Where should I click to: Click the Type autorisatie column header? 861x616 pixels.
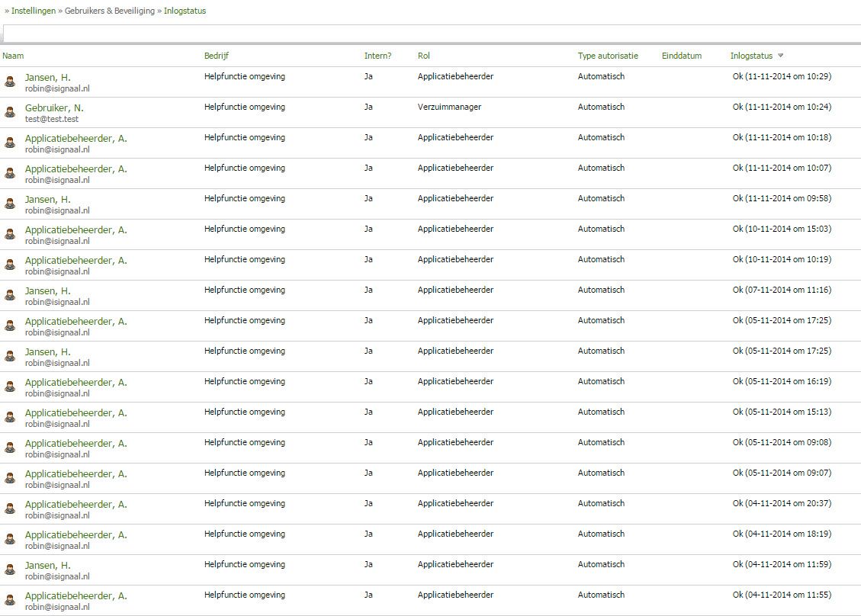tap(608, 56)
